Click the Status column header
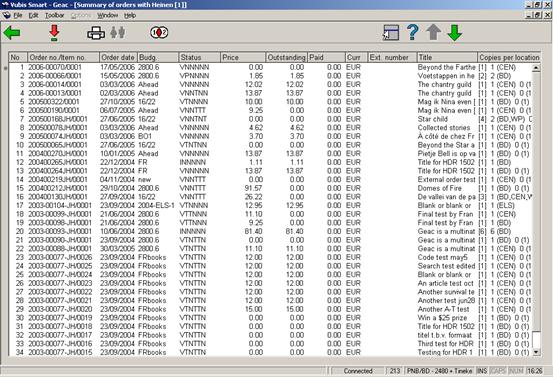553x377 pixels. 199,57
